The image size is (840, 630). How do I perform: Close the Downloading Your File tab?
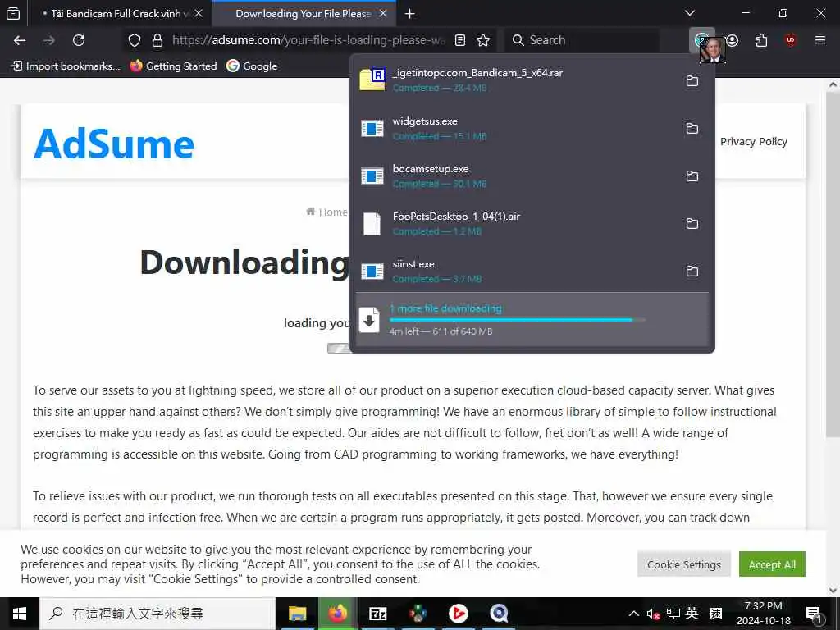pos(383,13)
